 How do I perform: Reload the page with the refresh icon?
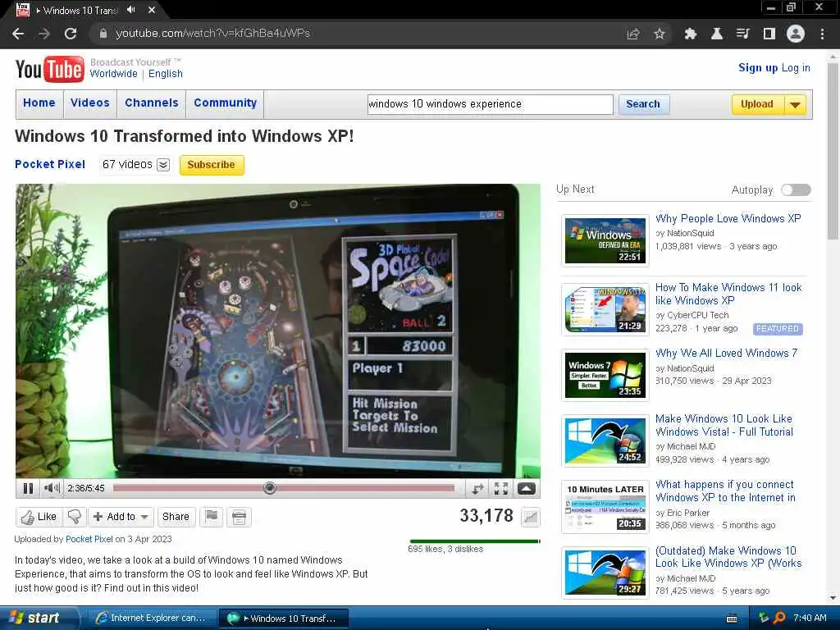point(71,34)
